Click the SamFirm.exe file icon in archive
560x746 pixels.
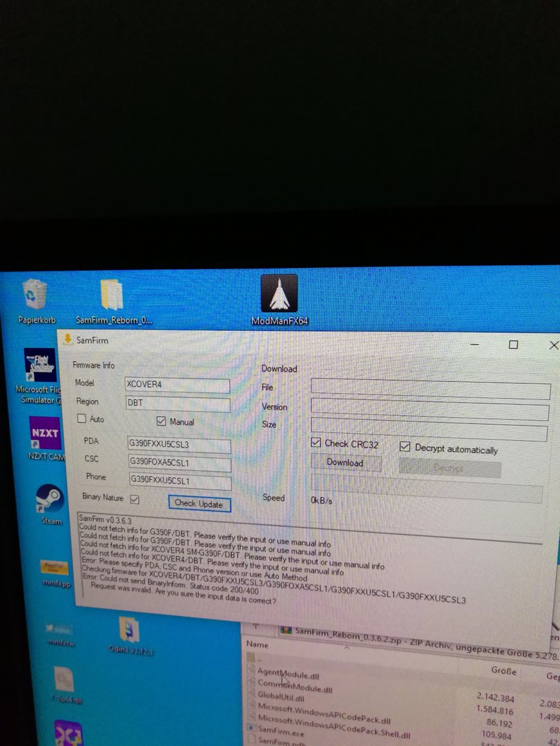252,728
